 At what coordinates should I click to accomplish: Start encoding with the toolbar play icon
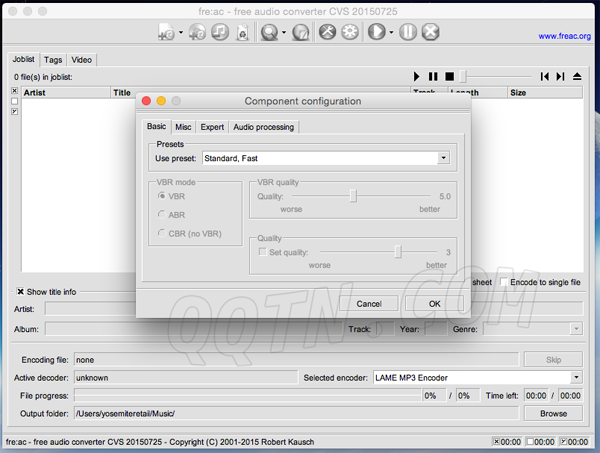point(377,33)
